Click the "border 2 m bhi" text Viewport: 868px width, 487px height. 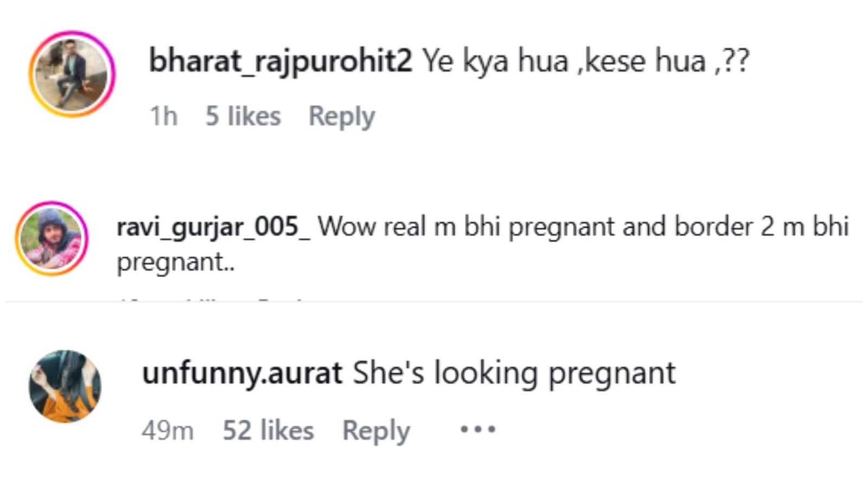(761, 226)
